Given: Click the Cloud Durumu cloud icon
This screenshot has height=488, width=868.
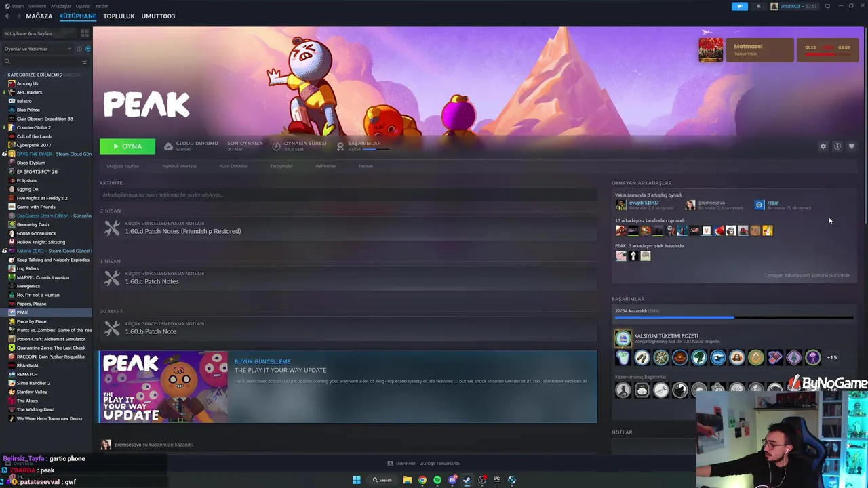Looking at the screenshot, I should [x=168, y=146].
